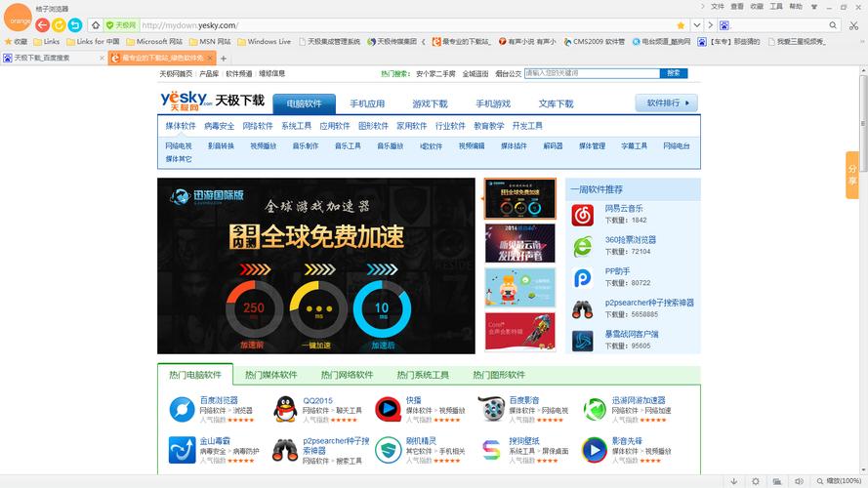Open the 软件排行 dropdown button

[x=667, y=102]
